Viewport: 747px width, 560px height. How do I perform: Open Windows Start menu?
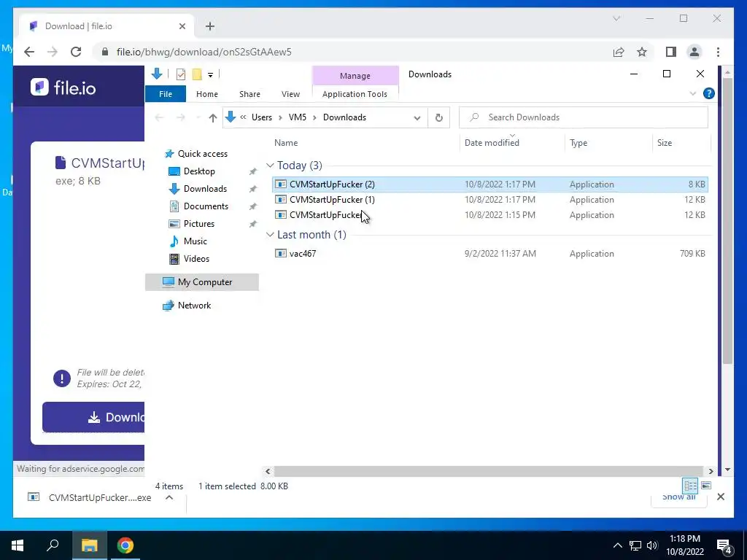[x=18, y=545]
